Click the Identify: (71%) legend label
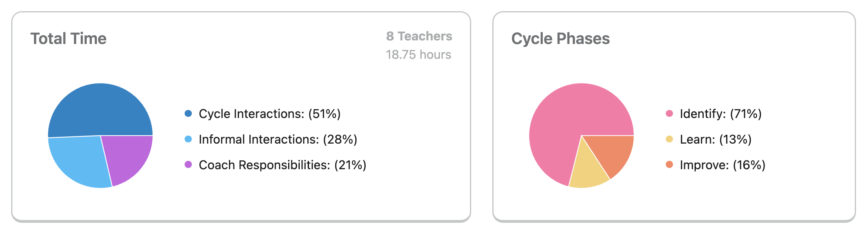The height and width of the screenshot is (236, 868). [721, 114]
